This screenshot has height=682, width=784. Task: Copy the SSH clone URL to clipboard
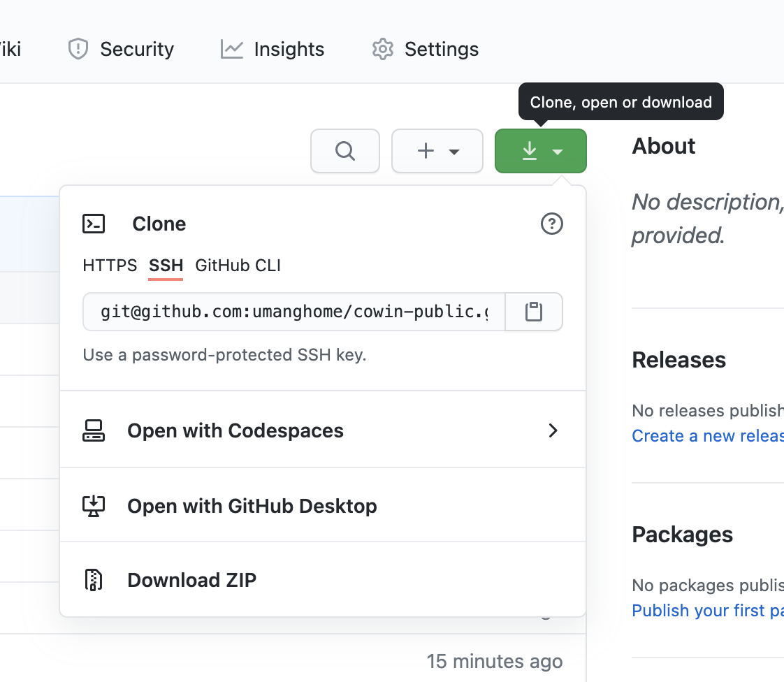click(x=534, y=312)
